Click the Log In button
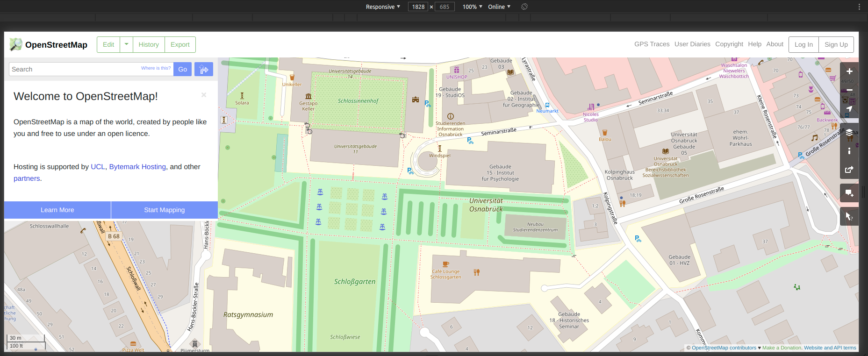The height and width of the screenshot is (356, 868). (803, 44)
